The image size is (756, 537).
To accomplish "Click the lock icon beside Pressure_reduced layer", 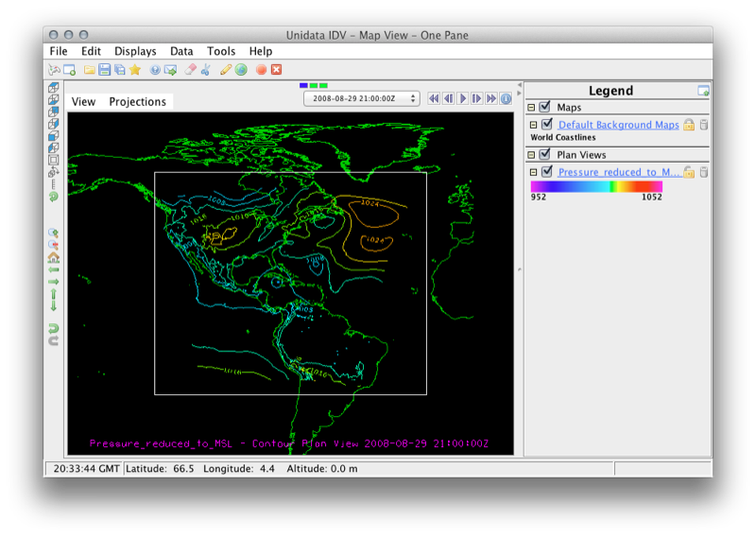I will (x=690, y=172).
